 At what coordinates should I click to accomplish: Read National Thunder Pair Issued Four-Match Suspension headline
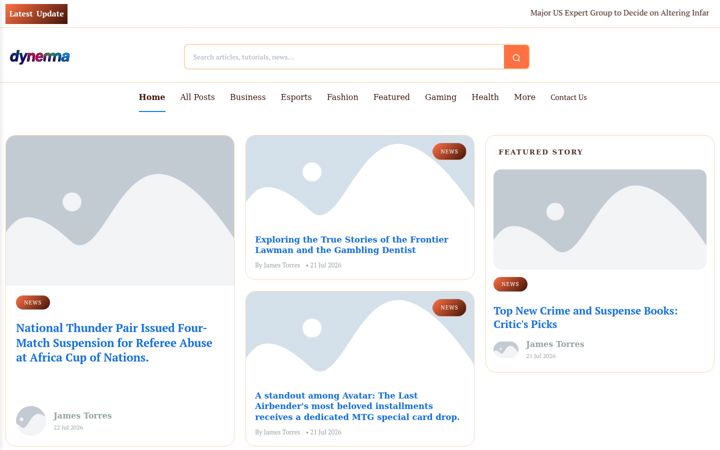tap(114, 343)
